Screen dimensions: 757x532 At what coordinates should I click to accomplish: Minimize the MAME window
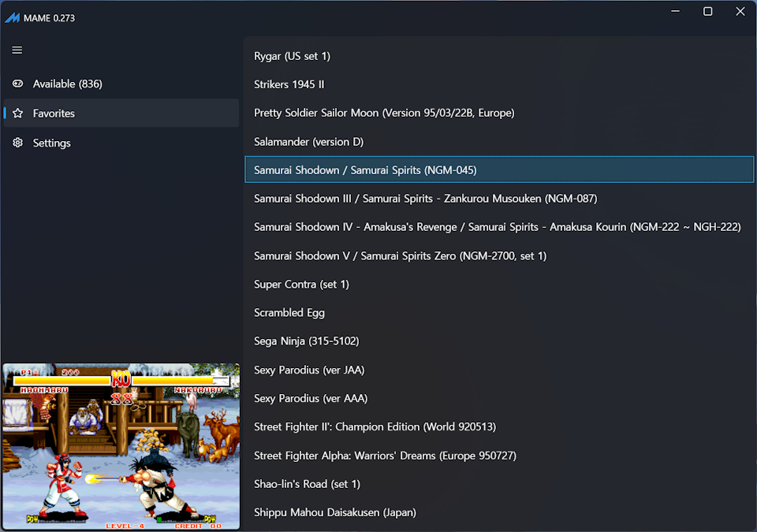[x=676, y=11]
